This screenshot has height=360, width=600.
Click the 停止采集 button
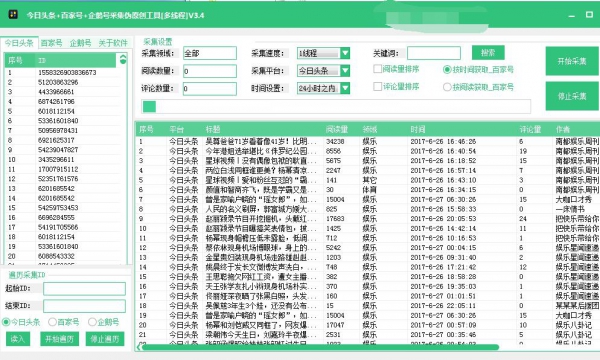tap(572, 96)
